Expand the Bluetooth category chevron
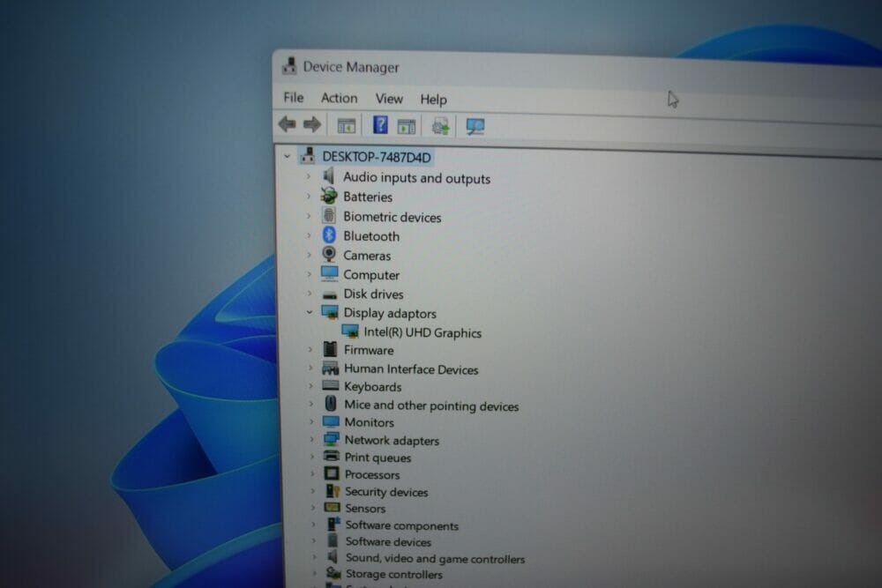882x588 pixels. point(309,235)
